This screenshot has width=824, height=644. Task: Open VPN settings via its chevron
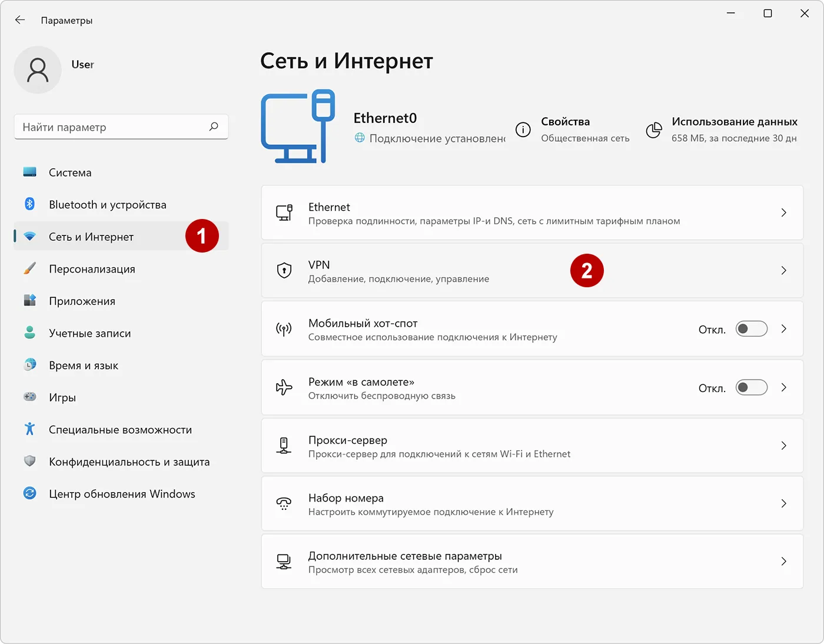(x=783, y=270)
